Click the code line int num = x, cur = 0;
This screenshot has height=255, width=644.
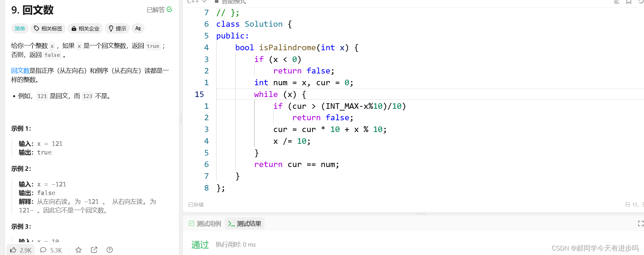click(x=304, y=83)
